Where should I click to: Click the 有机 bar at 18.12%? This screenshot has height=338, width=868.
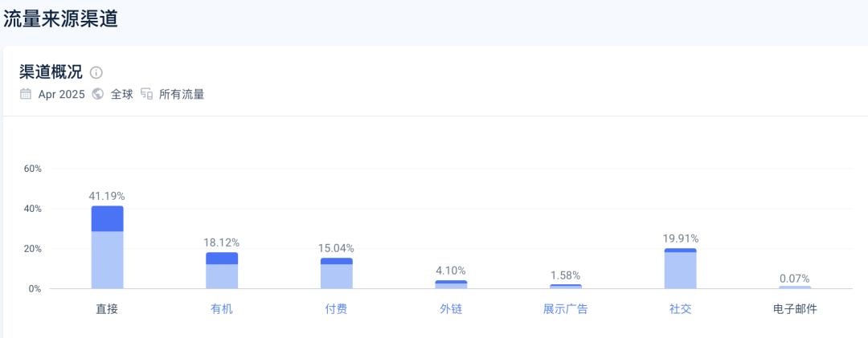(x=222, y=271)
